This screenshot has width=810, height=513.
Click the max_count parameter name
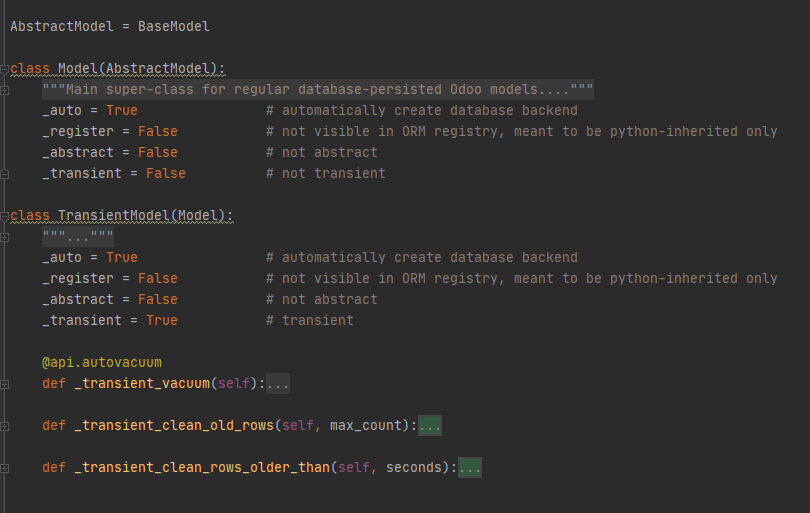coord(366,426)
